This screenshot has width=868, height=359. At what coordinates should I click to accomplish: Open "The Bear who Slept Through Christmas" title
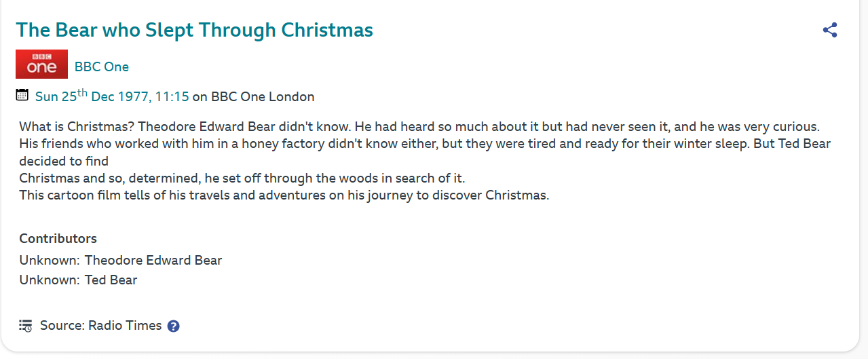click(x=194, y=30)
